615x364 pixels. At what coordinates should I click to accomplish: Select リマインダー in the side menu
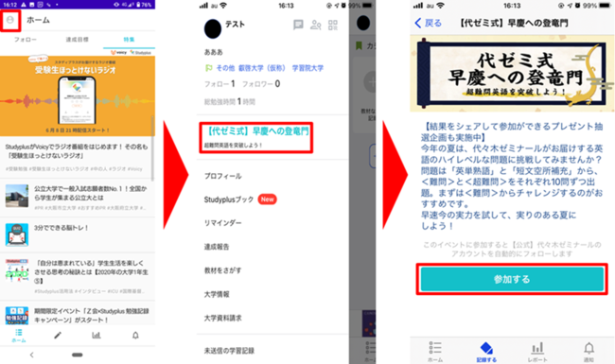pos(222,223)
